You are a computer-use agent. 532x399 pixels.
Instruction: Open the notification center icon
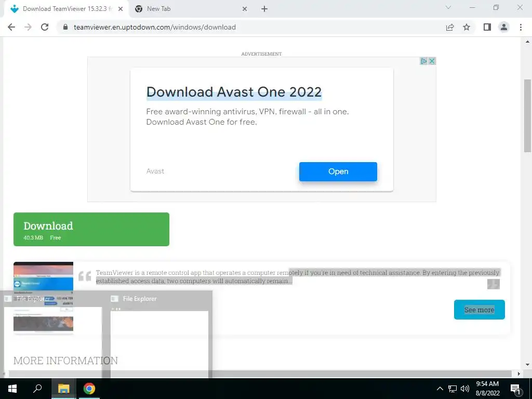point(515,389)
